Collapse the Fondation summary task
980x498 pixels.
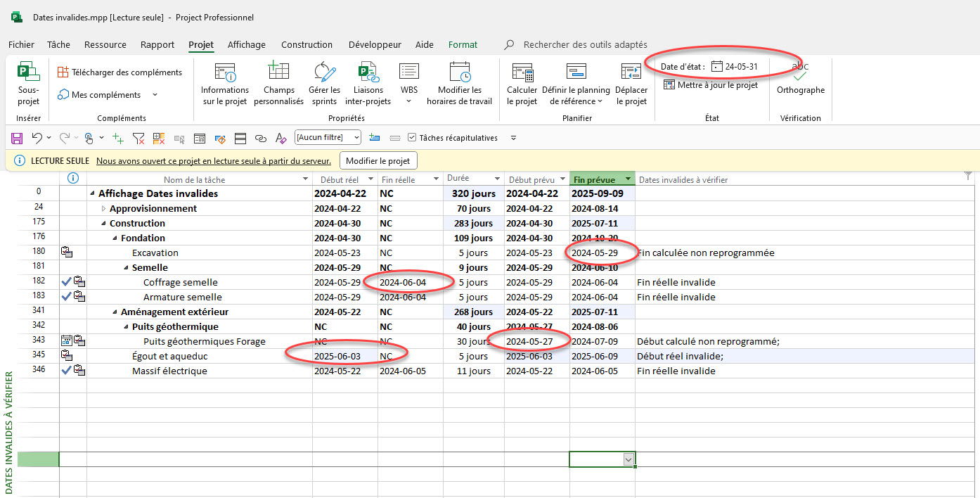[115, 238]
